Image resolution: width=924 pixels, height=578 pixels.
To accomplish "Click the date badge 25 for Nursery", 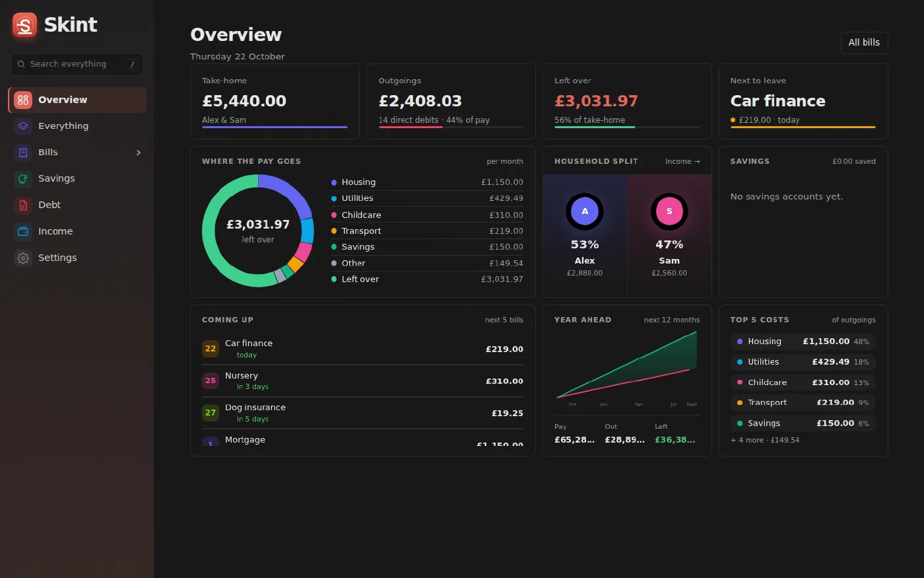I will tap(211, 380).
